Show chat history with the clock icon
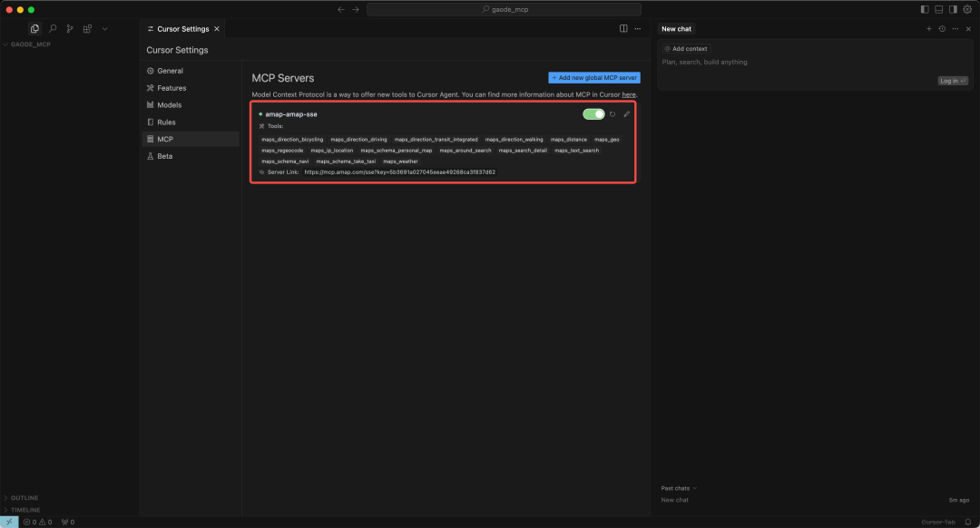This screenshot has height=528, width=980. coord(942,29)
